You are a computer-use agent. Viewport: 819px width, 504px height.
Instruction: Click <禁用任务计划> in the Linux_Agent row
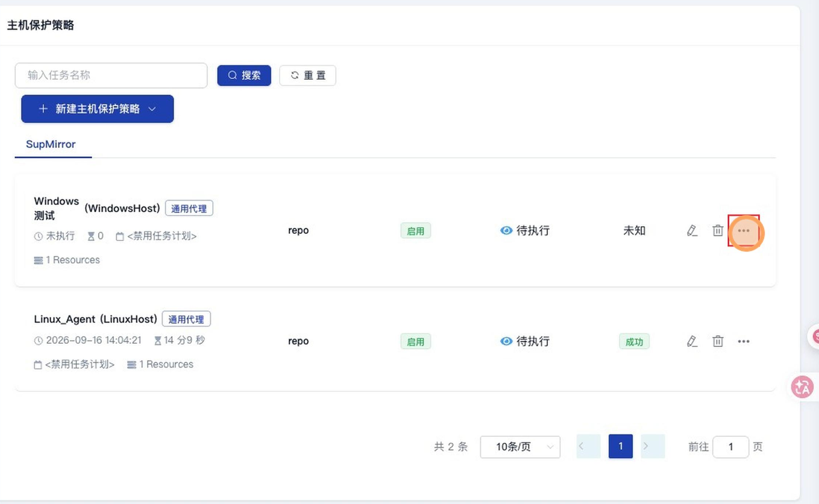[80, 364]
